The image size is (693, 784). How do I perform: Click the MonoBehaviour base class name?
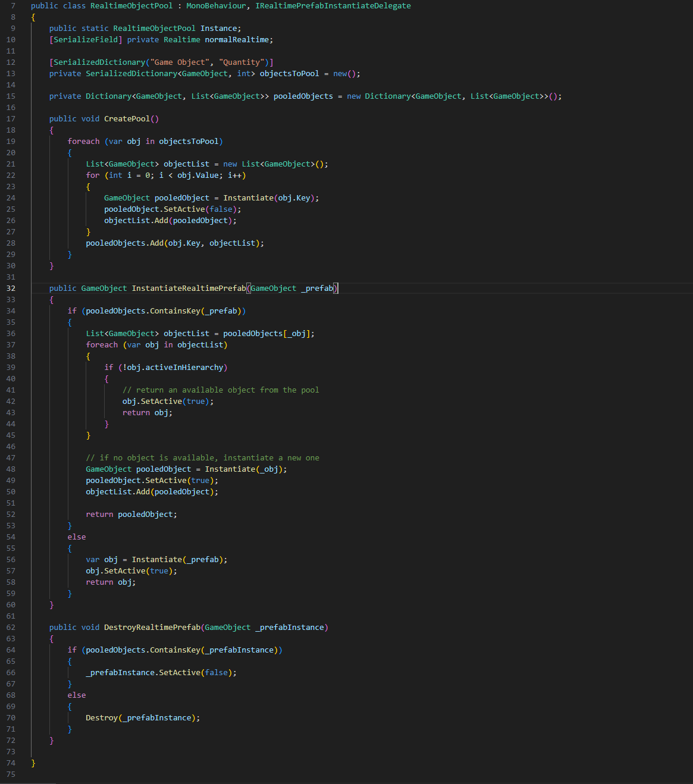(x=217, y=6)
